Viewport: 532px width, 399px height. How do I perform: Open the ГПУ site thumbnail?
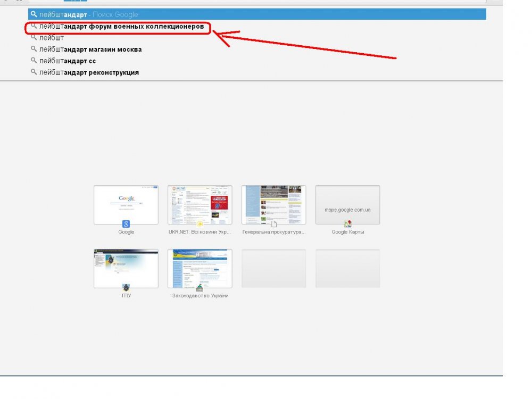[x=126, y=268]
